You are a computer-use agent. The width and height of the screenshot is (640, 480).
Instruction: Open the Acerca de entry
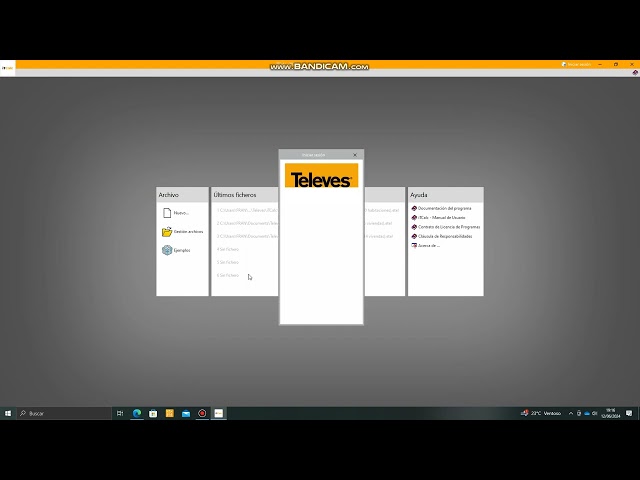[x=429, y=246]
